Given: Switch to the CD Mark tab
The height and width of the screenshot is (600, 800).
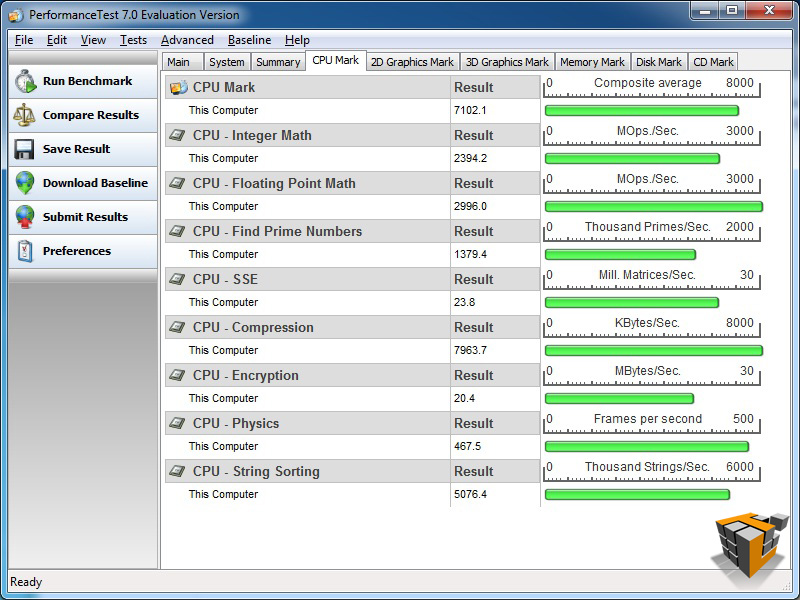Looking at the screenshot, I should click(x=713, y=62).
